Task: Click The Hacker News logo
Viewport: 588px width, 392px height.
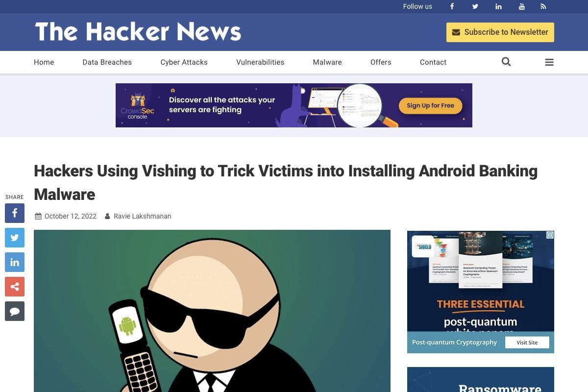Action: (138, 32)
